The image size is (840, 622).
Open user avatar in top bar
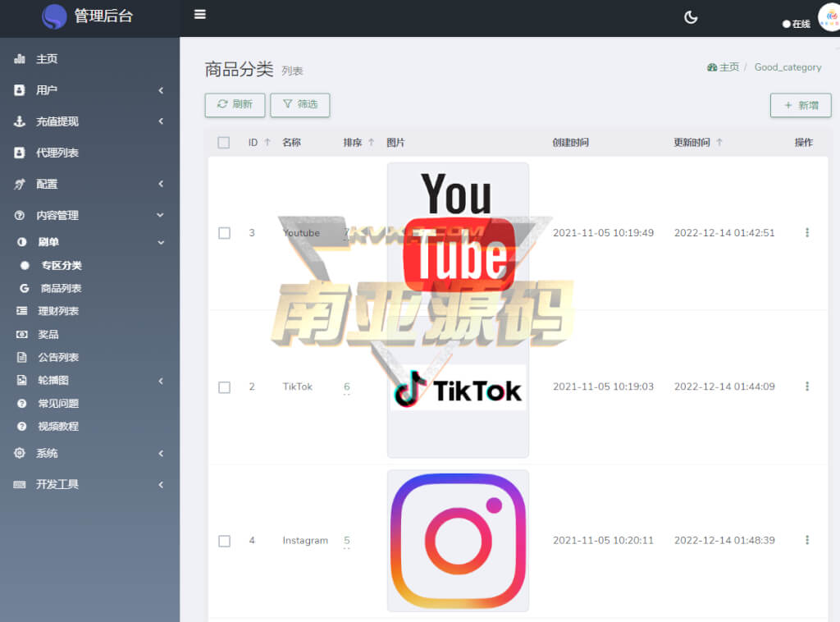pos(829,16)
